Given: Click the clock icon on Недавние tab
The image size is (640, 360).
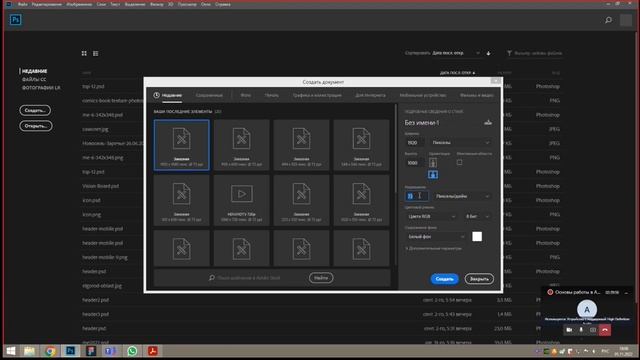Looking at the screenshot, I should point(156,95).
